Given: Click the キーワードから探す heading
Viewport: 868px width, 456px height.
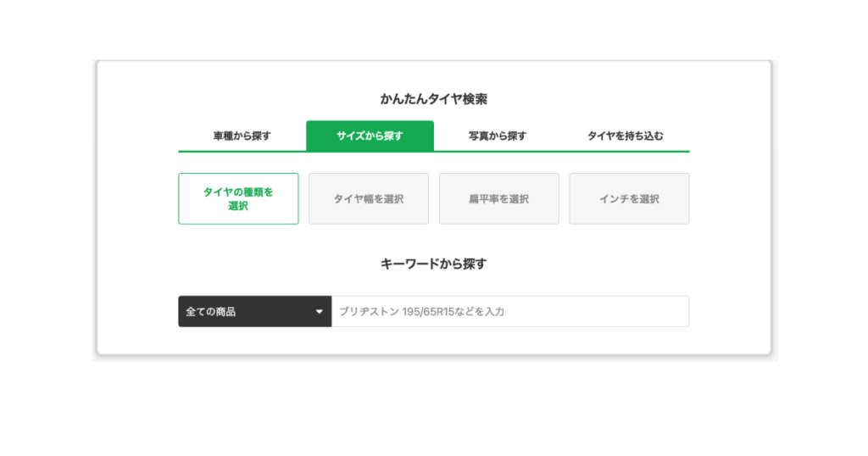Looking at the screenshot, I should pyautogui.click(x=434, y=264).
